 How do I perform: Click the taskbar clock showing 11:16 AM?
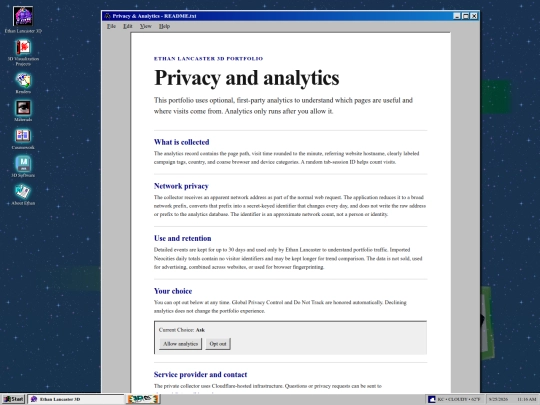coord(527,399)
